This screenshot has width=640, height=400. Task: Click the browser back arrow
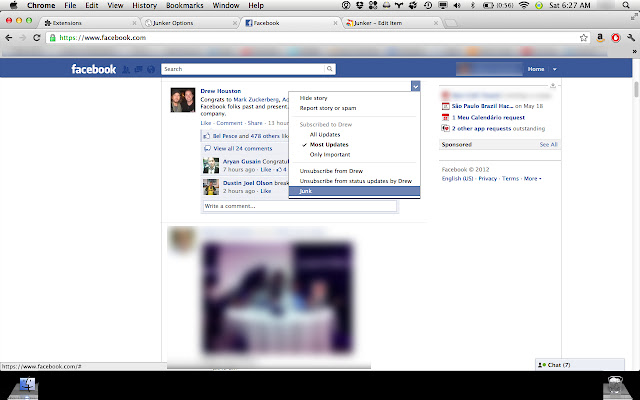(9, 38)
